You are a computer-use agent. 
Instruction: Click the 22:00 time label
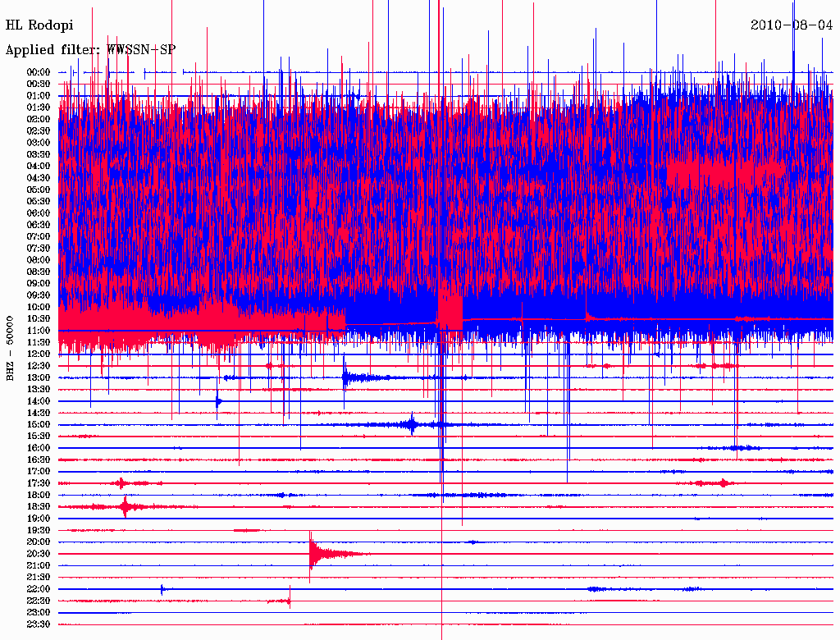click(x=39, y=588)
